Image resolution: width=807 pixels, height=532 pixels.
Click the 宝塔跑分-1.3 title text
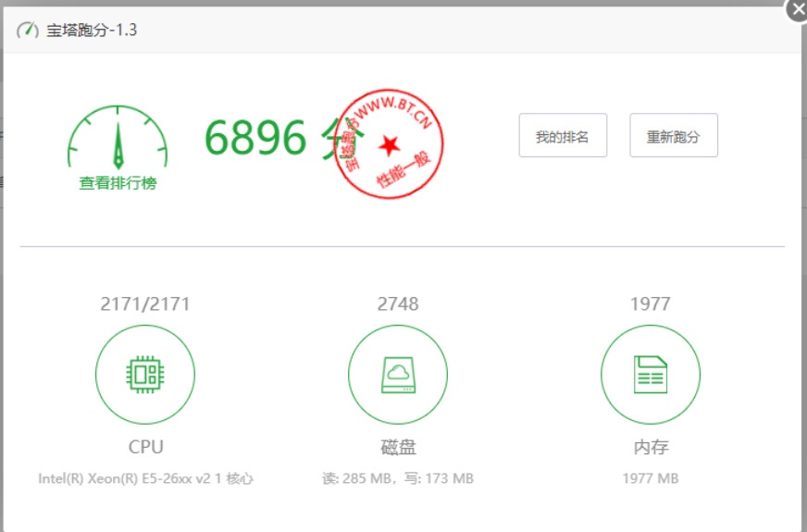(92, 30)
